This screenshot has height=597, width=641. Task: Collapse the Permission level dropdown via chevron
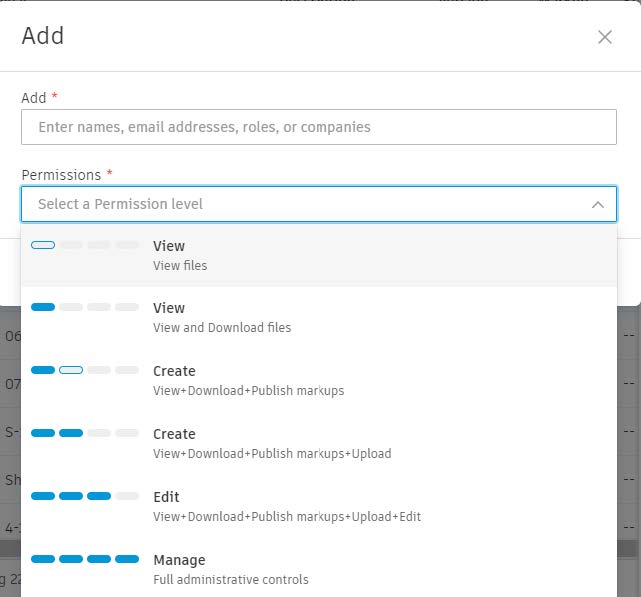click(x=598, y=204)
